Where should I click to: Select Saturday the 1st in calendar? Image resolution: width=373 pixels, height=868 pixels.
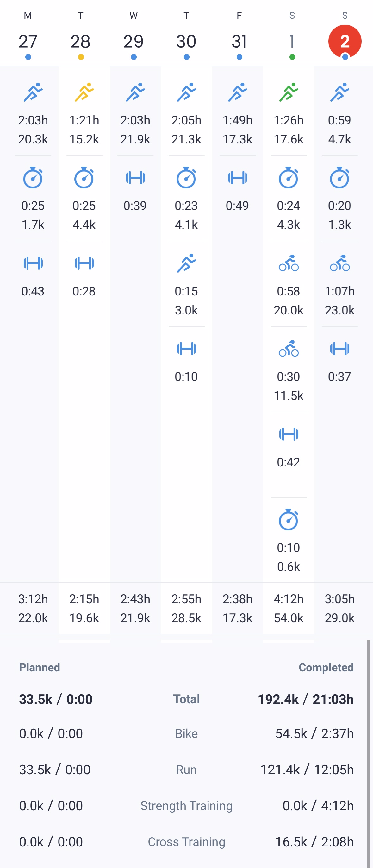[292, 41]
